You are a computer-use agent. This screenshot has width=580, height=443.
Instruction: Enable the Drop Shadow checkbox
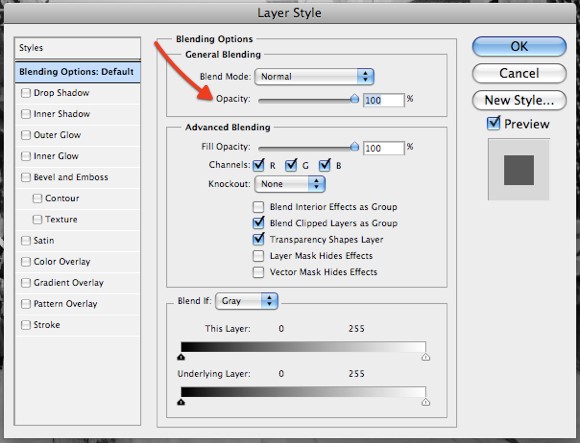click(x=26, y=93)
